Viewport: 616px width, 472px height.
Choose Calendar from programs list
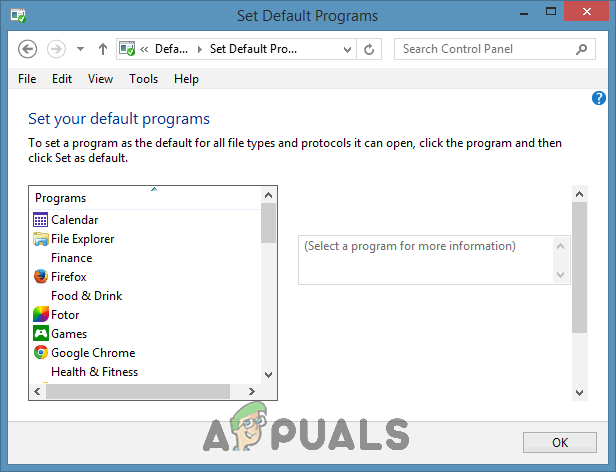click(x=75, y=220)
